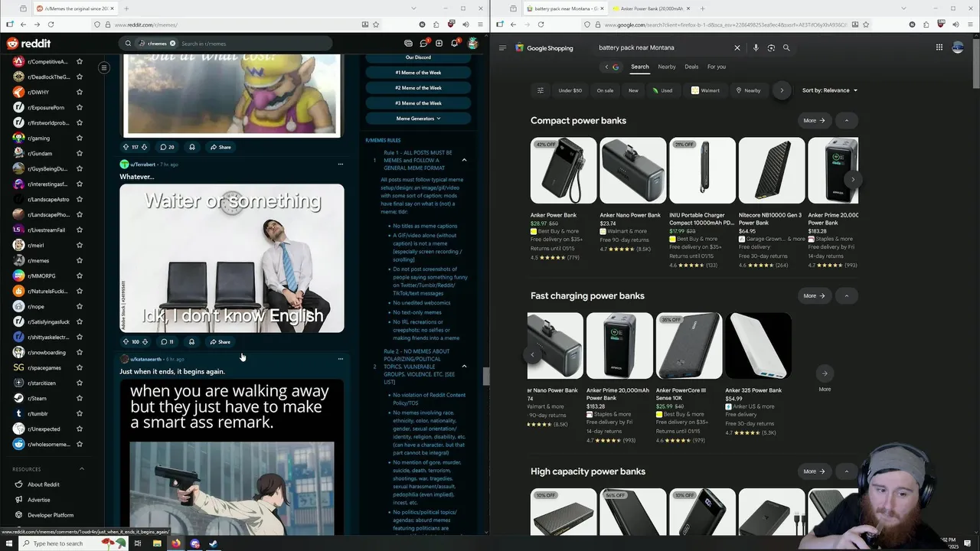
Task: Collapse Rule 2 in r/memes rules
Action: [x=464, y=367]
